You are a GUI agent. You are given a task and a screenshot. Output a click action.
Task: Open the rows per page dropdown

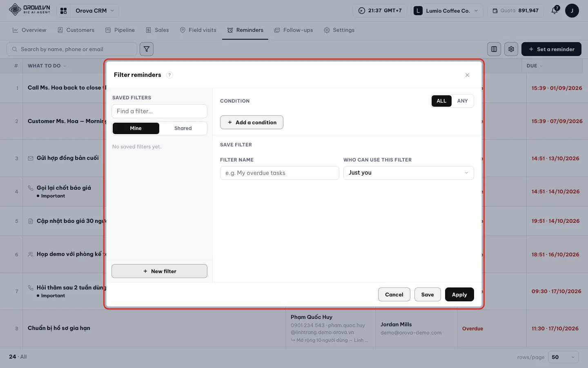563,357
